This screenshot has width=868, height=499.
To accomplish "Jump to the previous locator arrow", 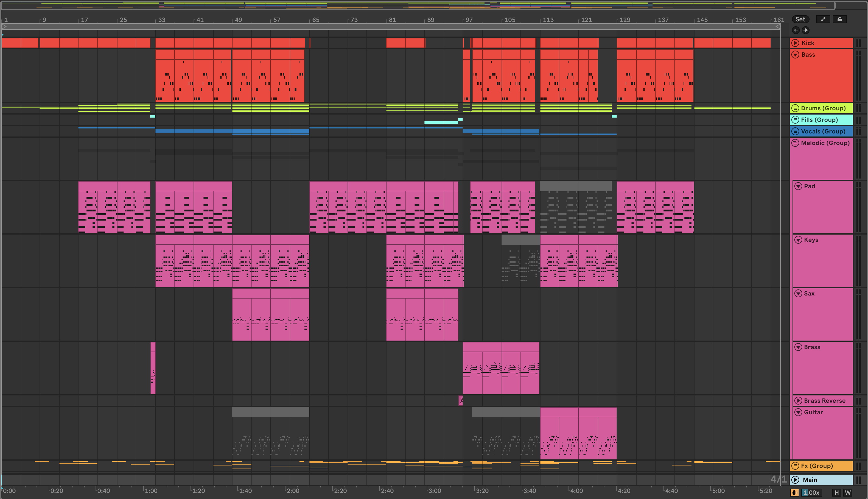I will [796, 30].
